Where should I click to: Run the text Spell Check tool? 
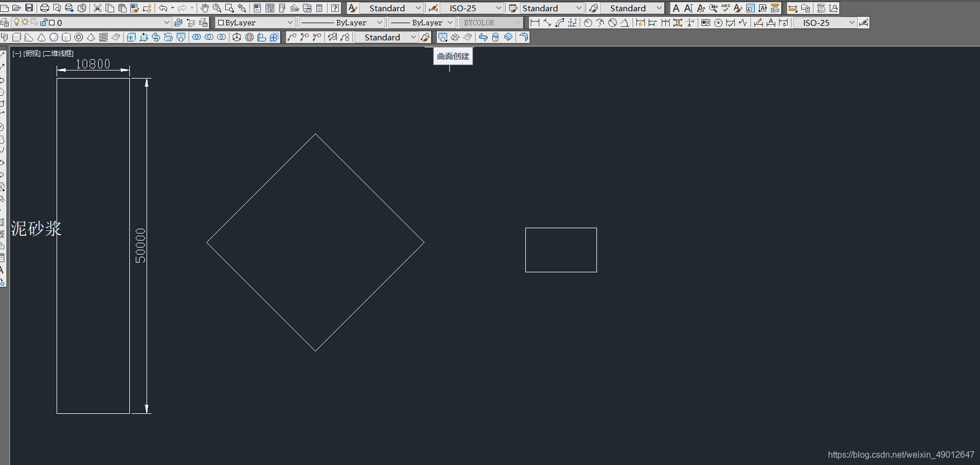[x=726, y=8]
